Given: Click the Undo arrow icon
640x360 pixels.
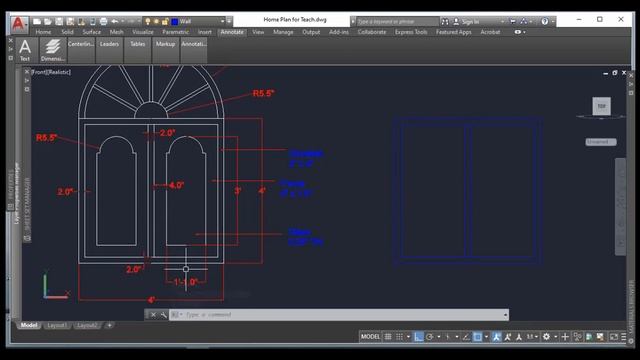Looking at the screenshot, I should 115,21.
